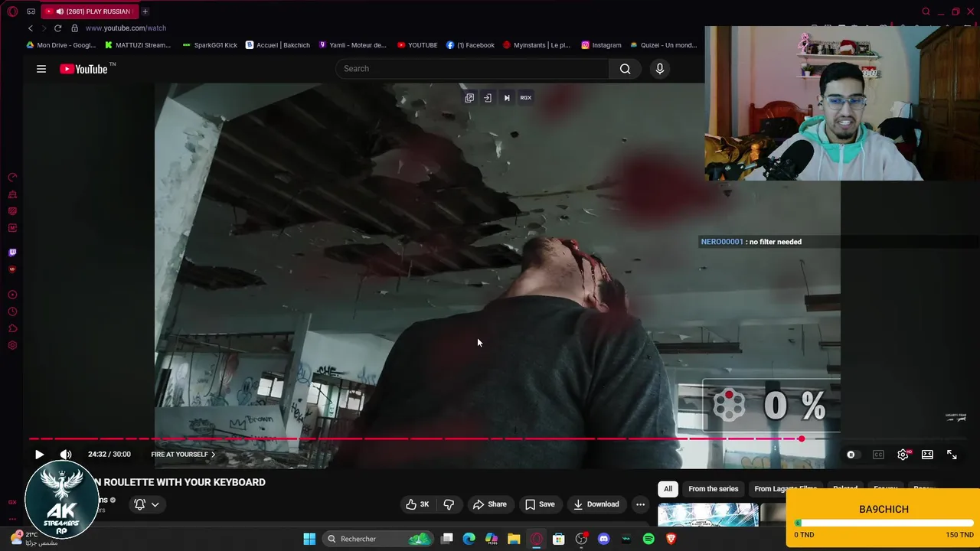Screen dimensions: 980x551
Task: Open the '(1) Facebook' bookmark
Action: pyautogui.click(x=470, y=45)
